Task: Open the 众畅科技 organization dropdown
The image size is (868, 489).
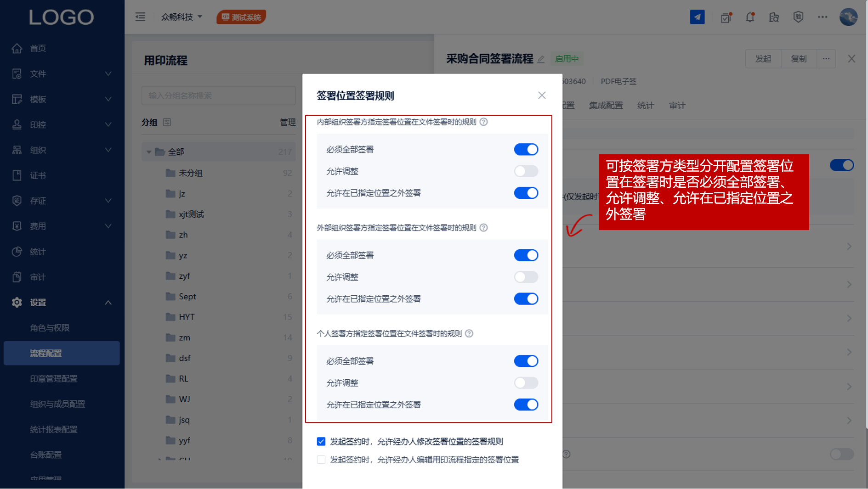Action: pyautogui.click(x=182, y=17)
